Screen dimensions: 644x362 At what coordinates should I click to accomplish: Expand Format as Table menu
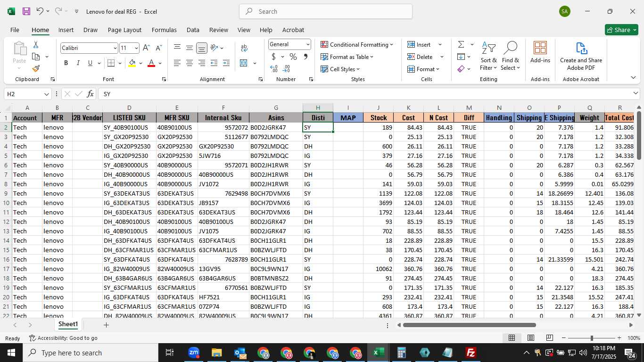point(347,57)
